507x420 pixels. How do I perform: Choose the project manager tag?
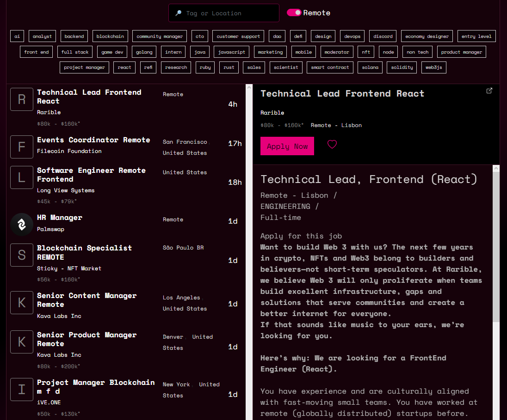point(84,67)
